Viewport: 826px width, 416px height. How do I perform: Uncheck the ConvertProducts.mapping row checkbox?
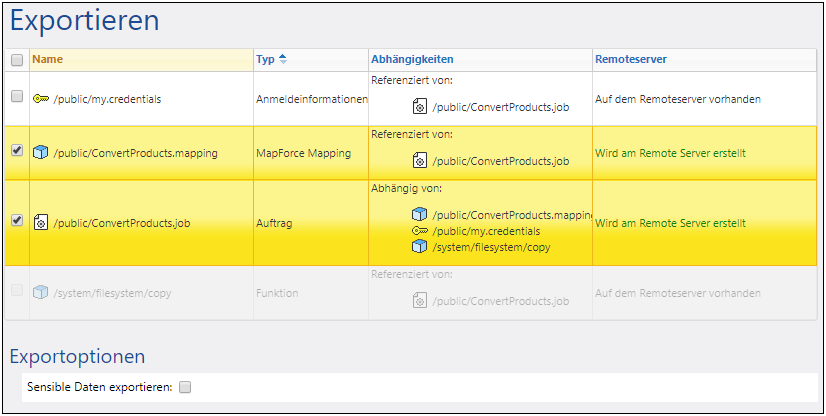(17, 151)
